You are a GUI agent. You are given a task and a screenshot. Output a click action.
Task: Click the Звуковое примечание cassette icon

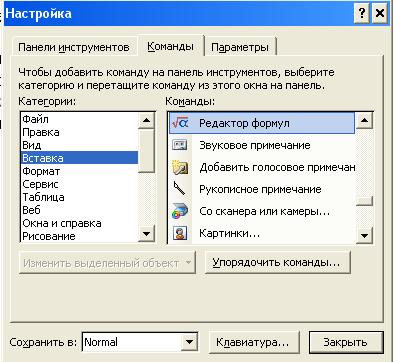tap(180, 145)
